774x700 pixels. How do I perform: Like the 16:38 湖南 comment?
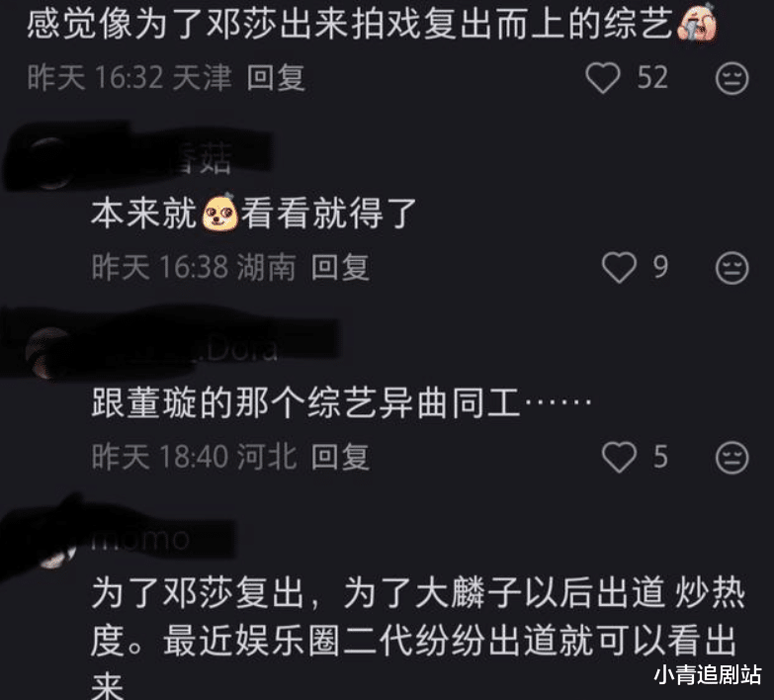pos(619,267)
